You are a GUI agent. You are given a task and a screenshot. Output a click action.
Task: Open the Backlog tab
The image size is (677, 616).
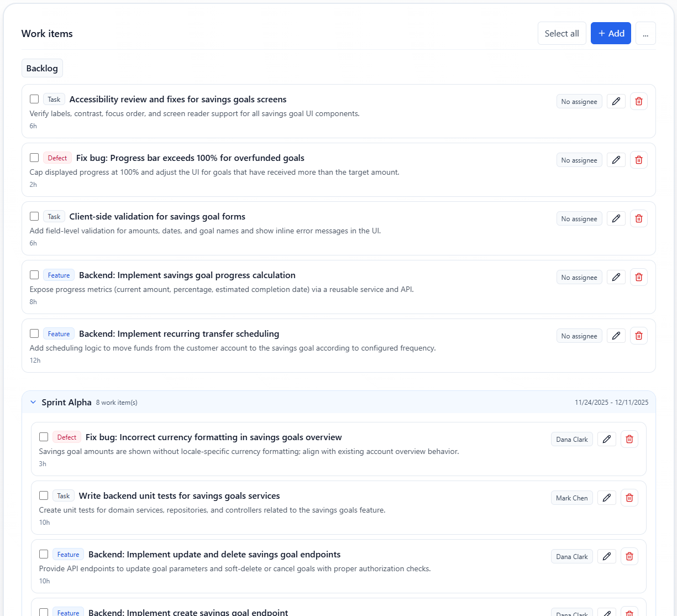(42, 68)
